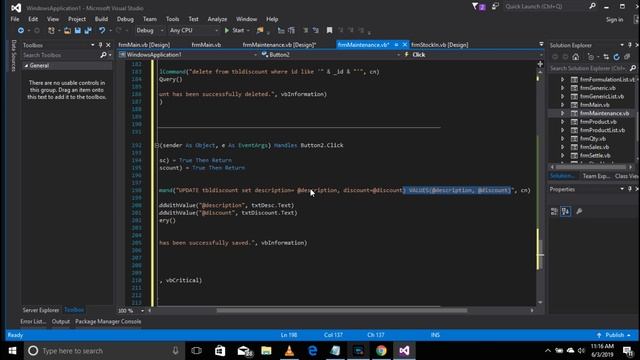
Task: Click the Save All toolbar icon
Action: [x=88, y=31]
